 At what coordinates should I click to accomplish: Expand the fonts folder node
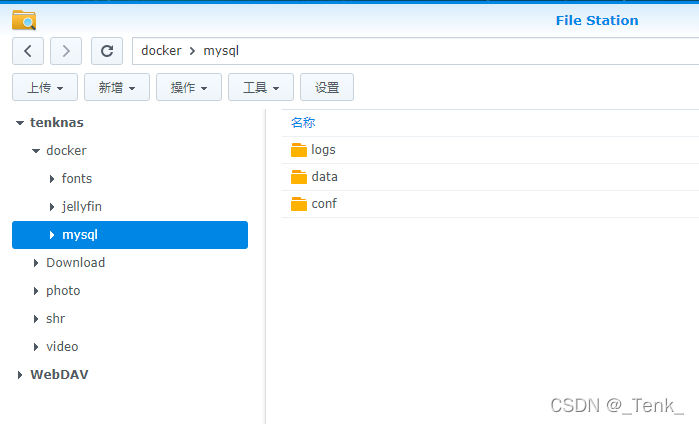pos(52,179)
